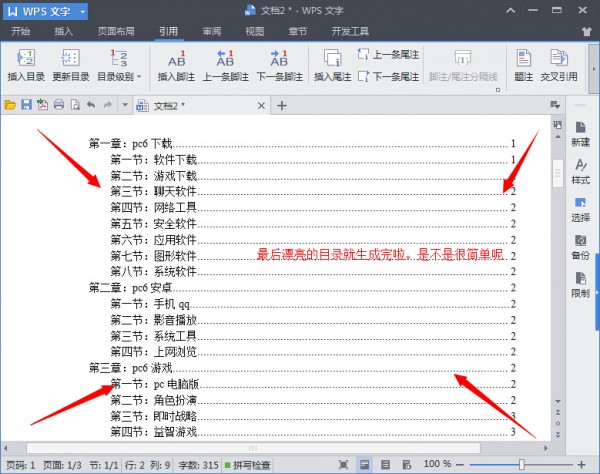Switch to the 引用 tab
This screenshot has width=600, height=474.
[168, 31]
